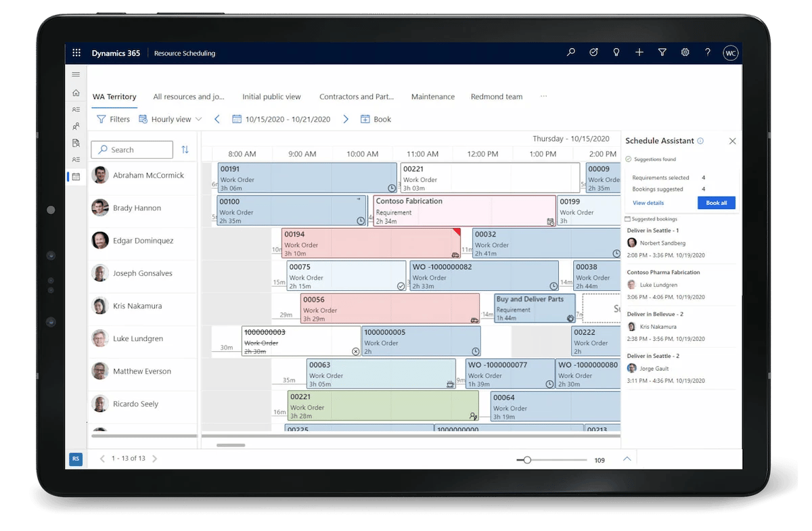Click the Schedule Assistant info icon
This screenshot has height=531, width=812.
click(700, 141)
